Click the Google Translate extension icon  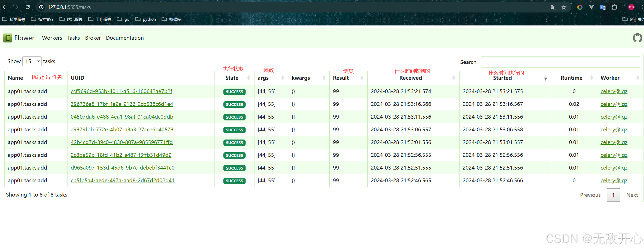click(x=603, y=7)
